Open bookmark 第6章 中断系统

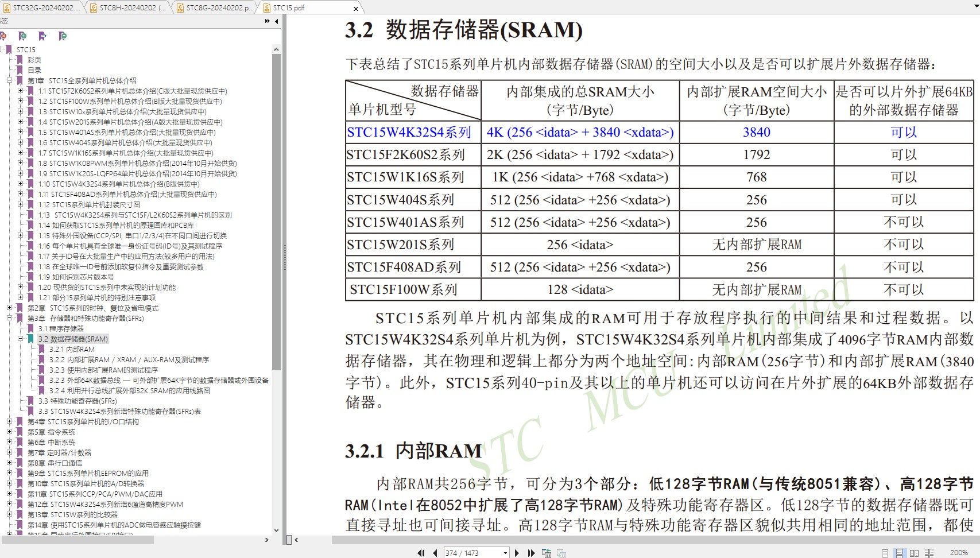point(51,442)
